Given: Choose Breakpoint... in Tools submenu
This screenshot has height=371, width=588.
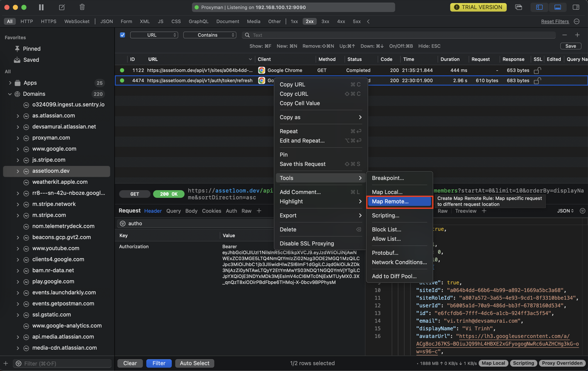Looking at the screenshot, I should click(x=400, y=178).
